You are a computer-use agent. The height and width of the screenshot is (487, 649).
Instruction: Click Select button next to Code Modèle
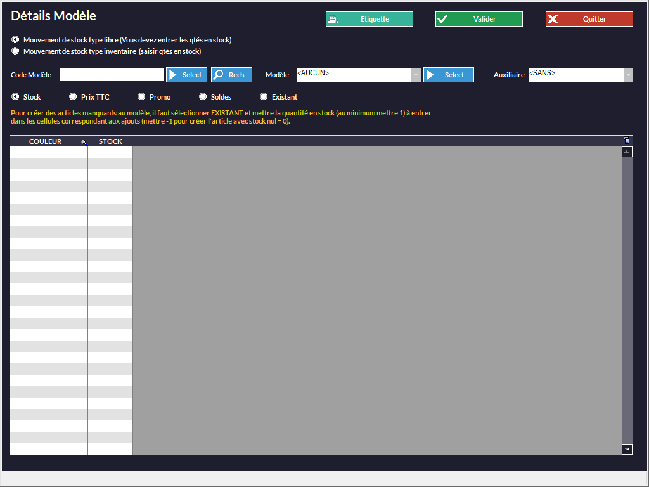tap(186, 74)
